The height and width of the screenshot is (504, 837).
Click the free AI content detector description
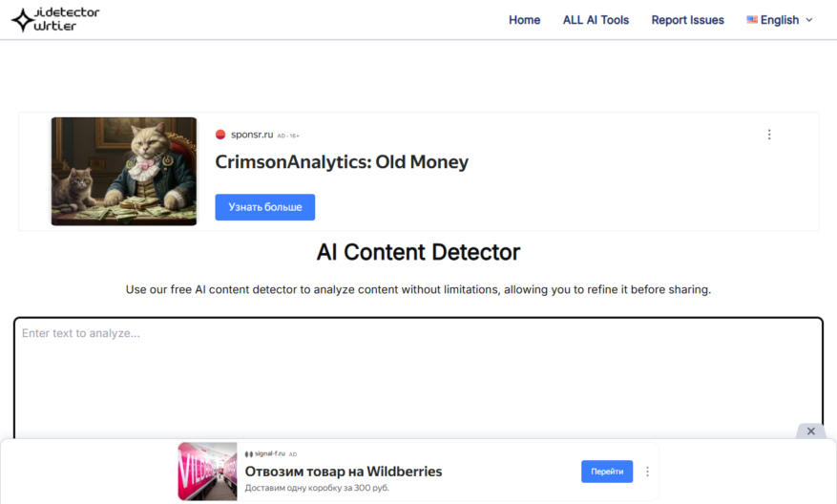(418, 289)
